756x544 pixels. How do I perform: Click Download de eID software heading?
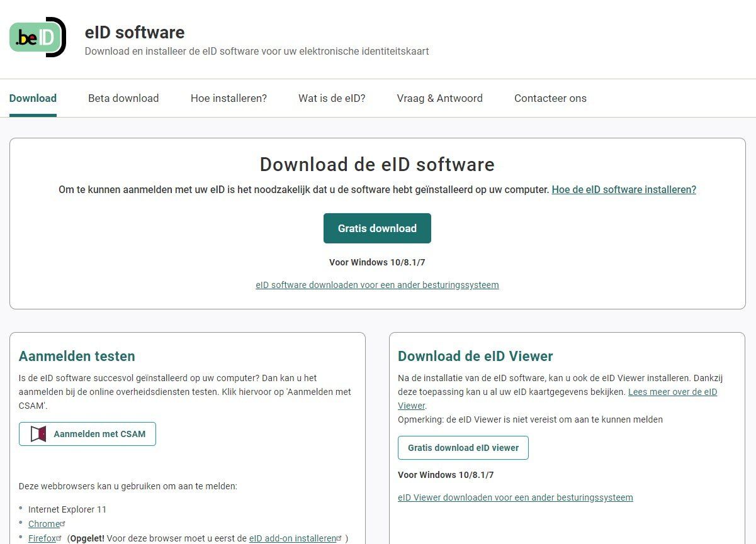(x=377, y=164)
